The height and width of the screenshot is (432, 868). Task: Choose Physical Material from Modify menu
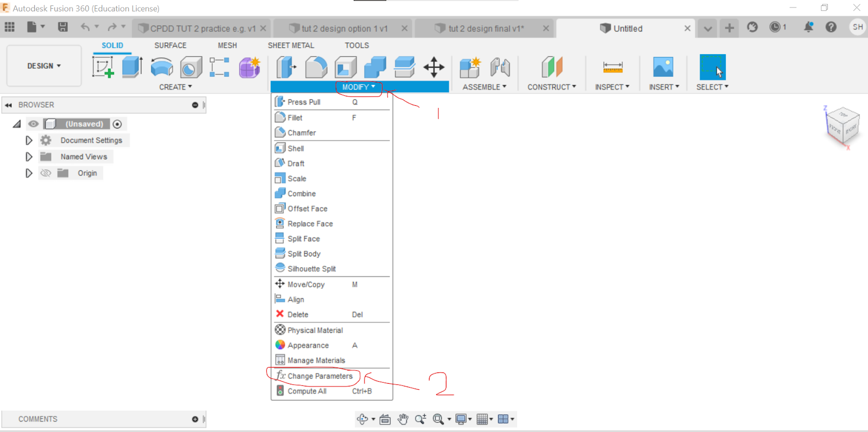(331, 330)
